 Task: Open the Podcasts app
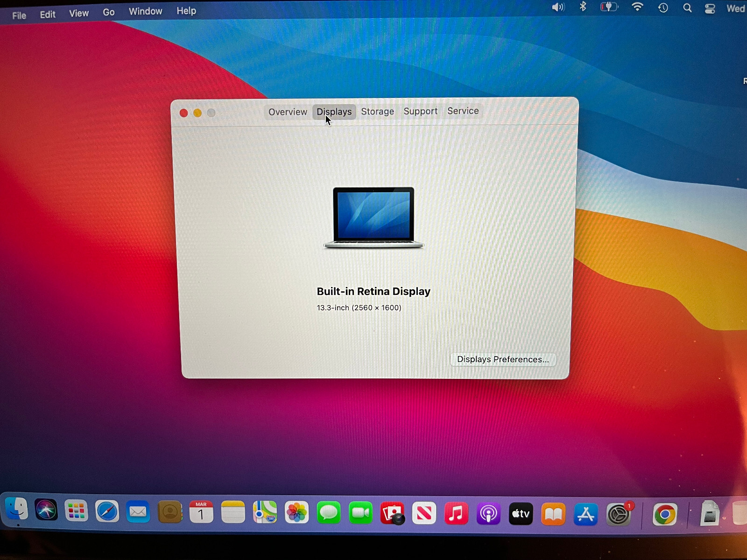(488, 514)
